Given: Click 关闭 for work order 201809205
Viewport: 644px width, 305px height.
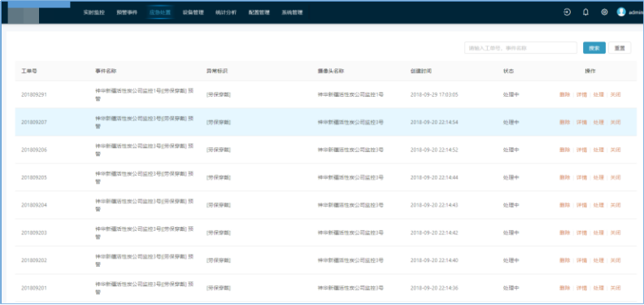Looking at the screenshot, I should [x=616, y=177].
